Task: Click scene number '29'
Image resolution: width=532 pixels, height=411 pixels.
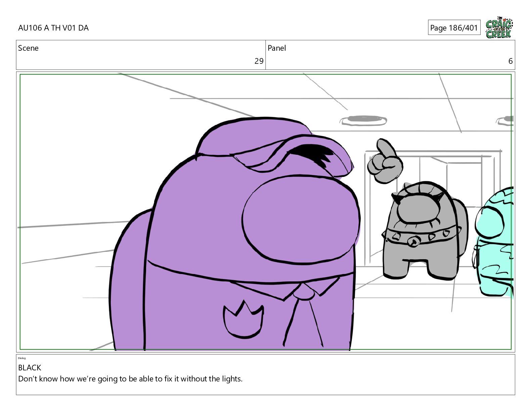Action: click(x=259, y=61)
